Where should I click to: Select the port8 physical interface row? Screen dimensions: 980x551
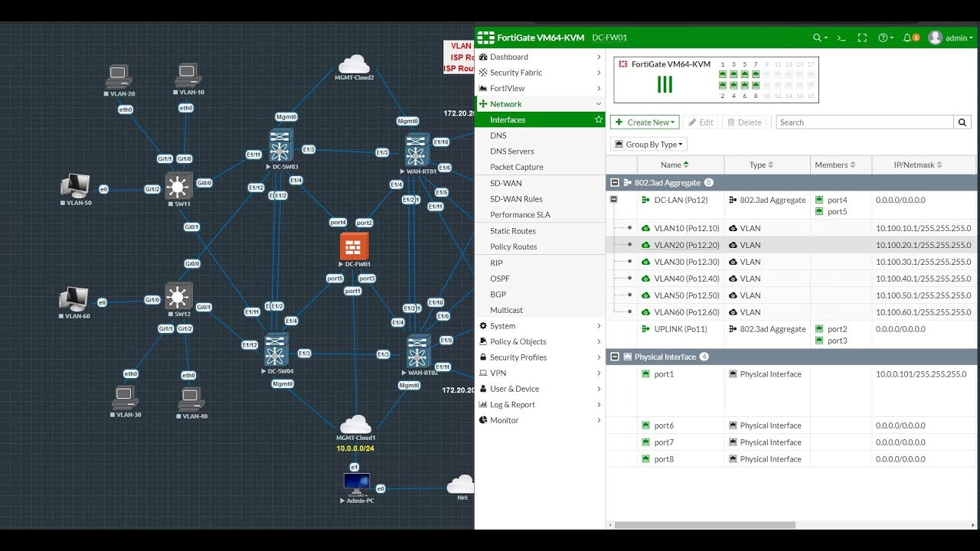tap(791, 459)
